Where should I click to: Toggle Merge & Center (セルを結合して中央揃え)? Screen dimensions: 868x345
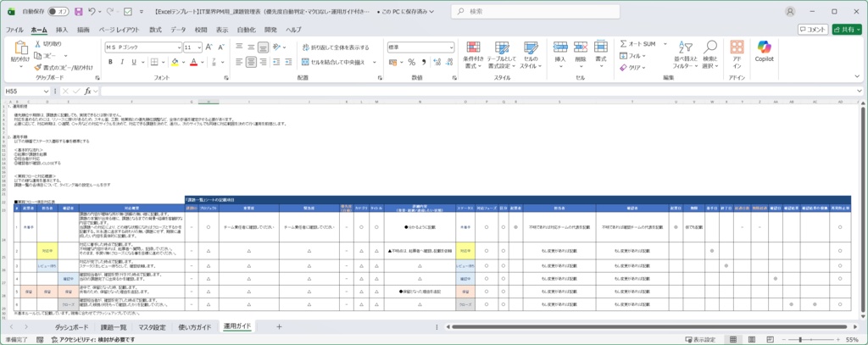click(x=333, y=62)
